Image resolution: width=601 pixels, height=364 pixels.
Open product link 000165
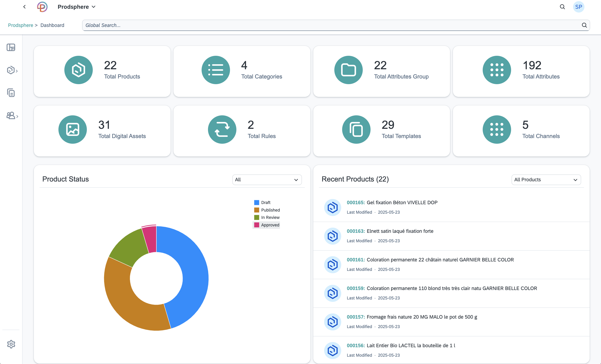[x=356, y=203]
